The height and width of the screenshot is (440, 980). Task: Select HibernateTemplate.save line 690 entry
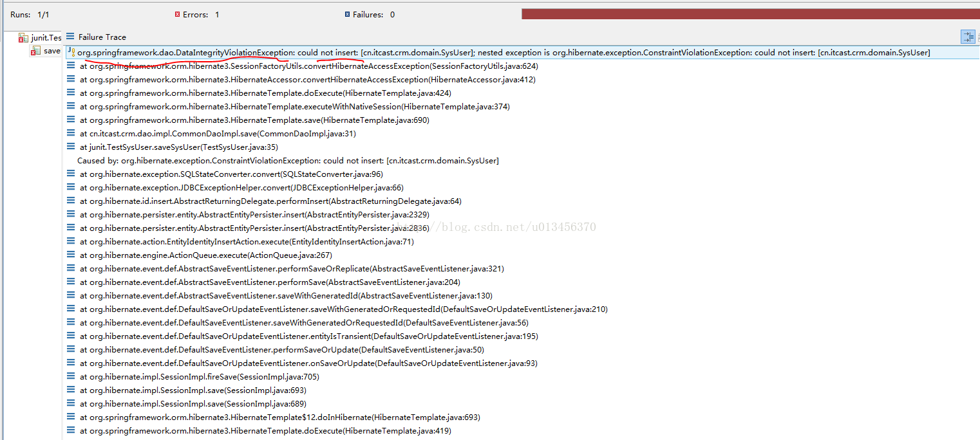pos(254,120)
